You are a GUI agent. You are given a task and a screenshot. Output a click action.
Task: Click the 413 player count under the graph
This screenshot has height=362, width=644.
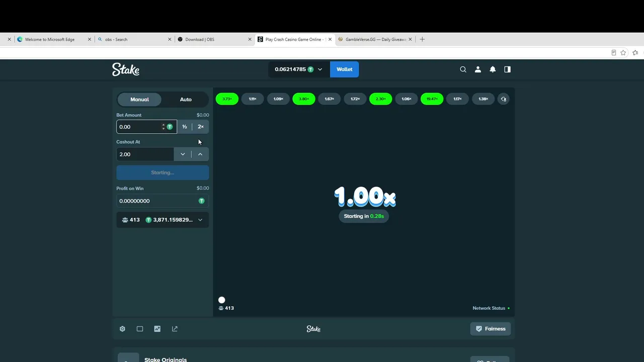coord(229,308)
